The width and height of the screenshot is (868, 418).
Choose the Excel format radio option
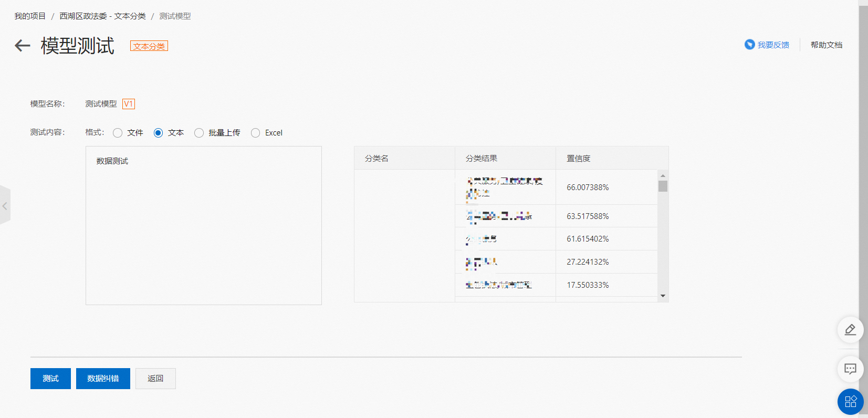[x=255, y=133]
